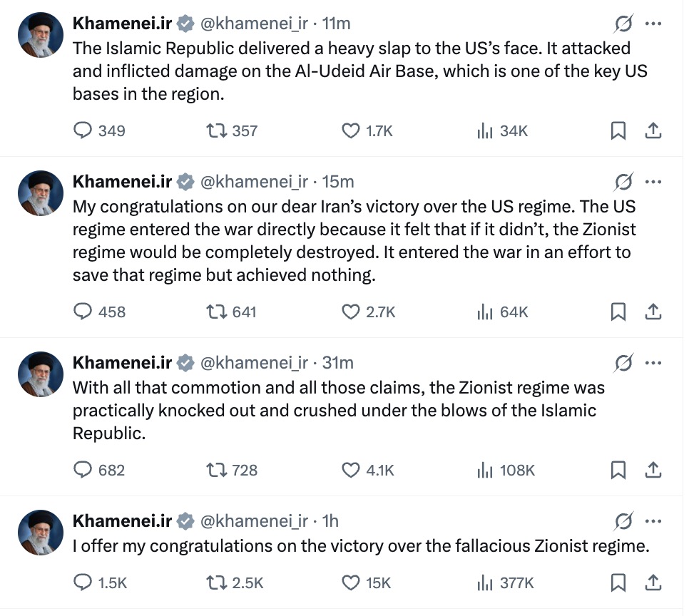Reply to the tweet with 682 replies
This screenshot has height=616, width=689.
(84, 470)
